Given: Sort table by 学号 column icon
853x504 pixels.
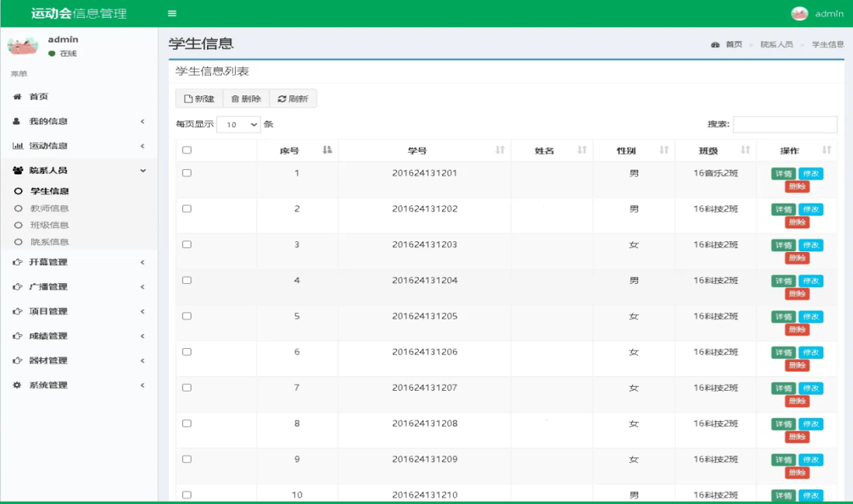Looking at the screenshot, I should [500, 150].
